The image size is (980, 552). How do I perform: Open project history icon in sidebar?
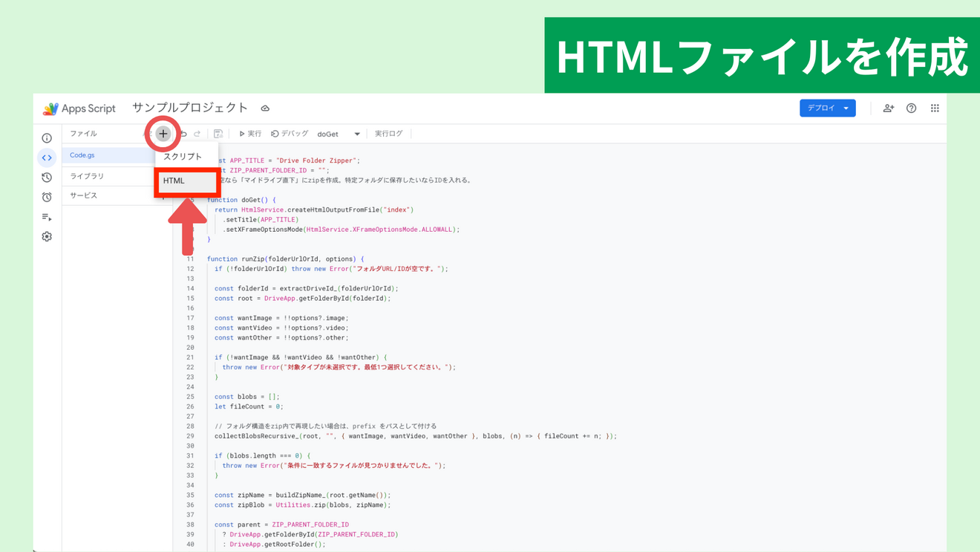47,178
